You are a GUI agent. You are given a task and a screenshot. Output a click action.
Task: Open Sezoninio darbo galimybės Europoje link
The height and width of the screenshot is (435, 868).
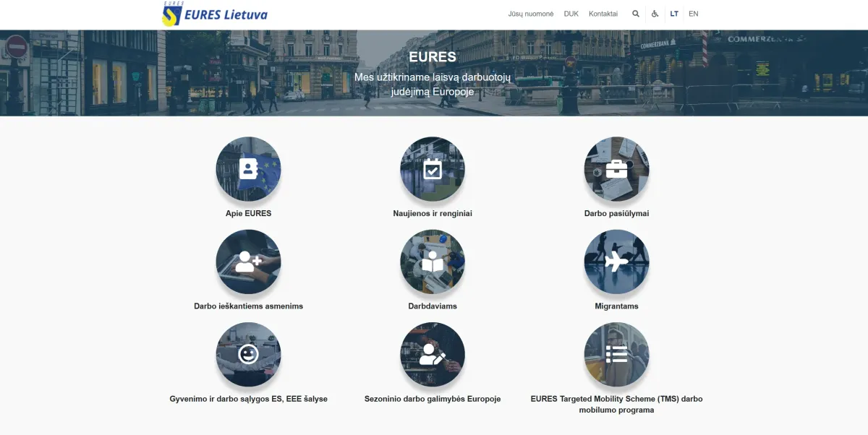[433, 399]
